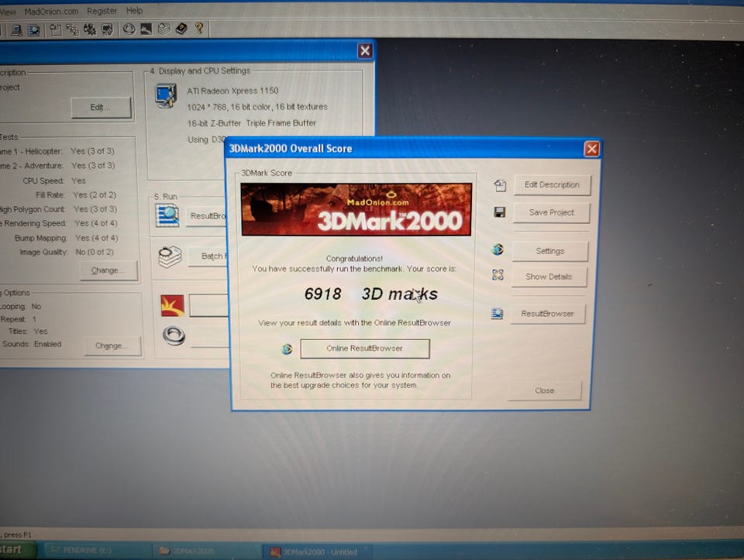Click the globe icon beside Settings
This screenshot has height=560, width=744.
click(498, 249)
